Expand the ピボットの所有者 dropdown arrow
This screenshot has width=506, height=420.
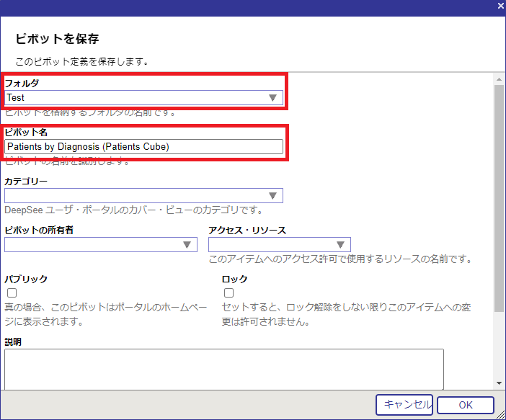tap(187, 245)
